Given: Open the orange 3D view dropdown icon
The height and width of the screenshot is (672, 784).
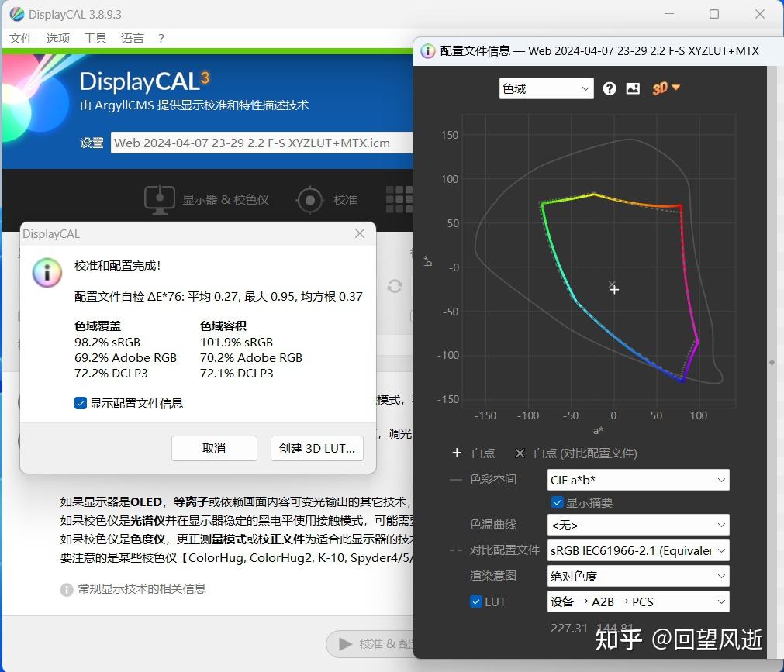Looking at the screenshot, I should (665, 88).
